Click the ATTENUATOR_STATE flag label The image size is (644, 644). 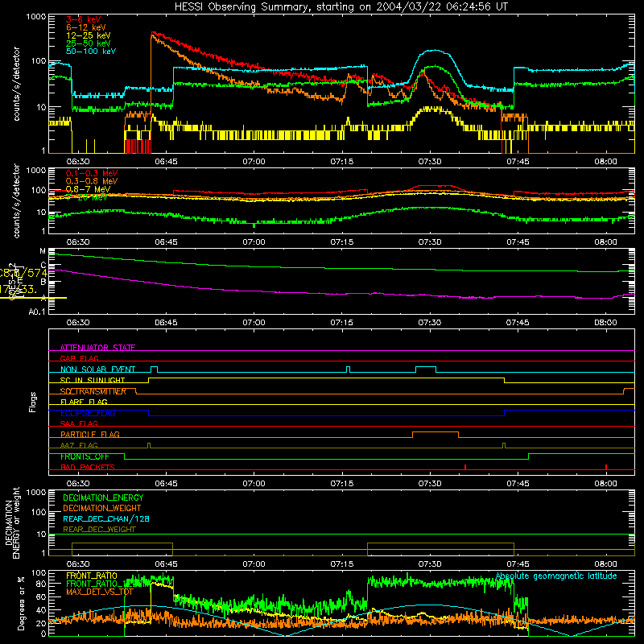97,348
